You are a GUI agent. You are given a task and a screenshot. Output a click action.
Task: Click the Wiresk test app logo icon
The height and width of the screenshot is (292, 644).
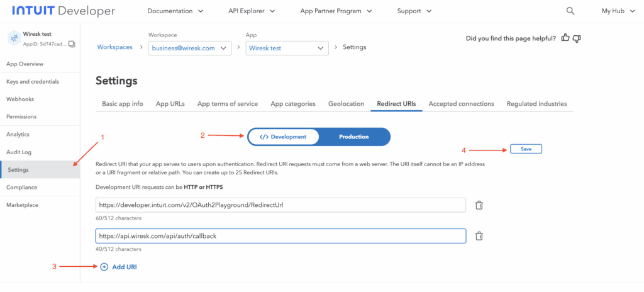[x=14, y=38]
